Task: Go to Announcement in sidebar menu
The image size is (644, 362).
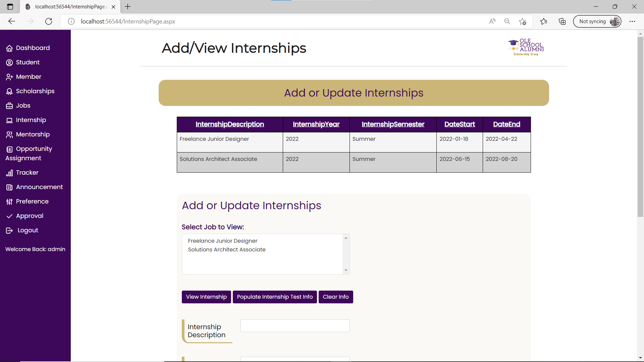Action: tap(39, 187)
